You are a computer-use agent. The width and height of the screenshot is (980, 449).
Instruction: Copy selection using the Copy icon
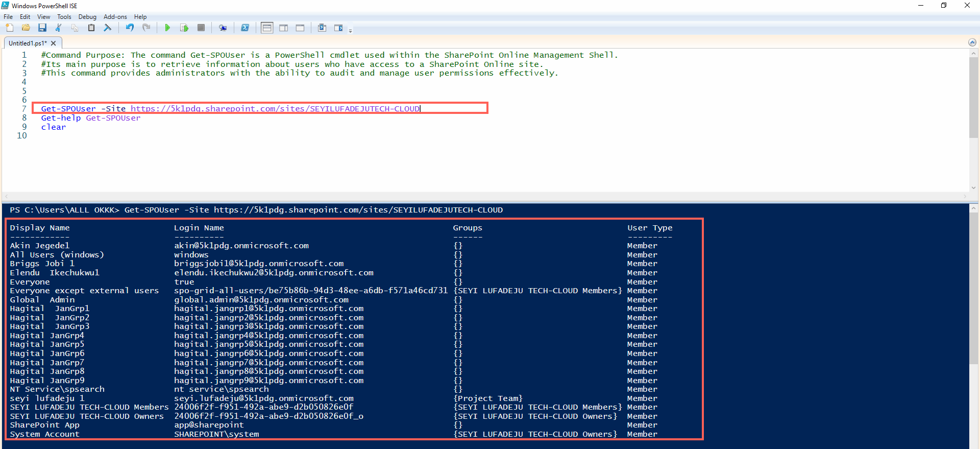click(x=75, y=28)
